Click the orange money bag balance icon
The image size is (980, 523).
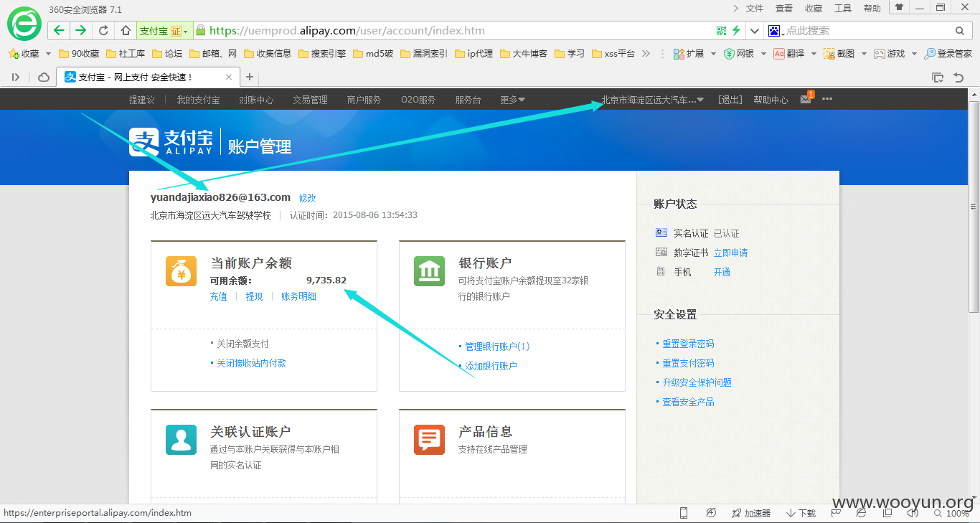[x=181, y=270]
